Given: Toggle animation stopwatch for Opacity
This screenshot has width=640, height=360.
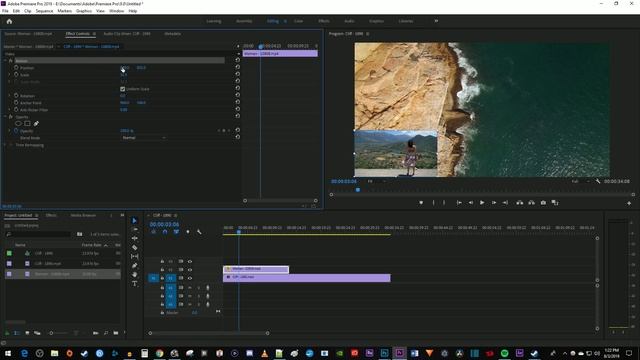Looking at the screenshot, I should pyautogui.click(x=16, y=131).
